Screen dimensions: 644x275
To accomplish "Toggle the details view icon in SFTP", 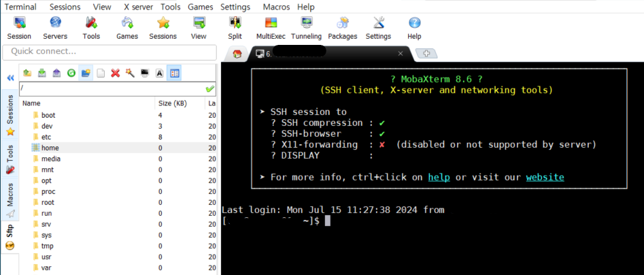I will [x=174, y=73].
